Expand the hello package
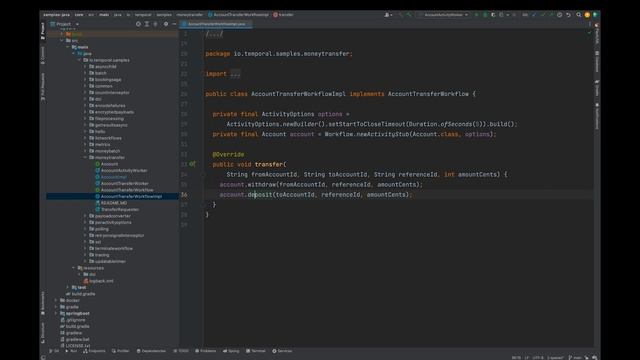The image size is (640, 360). 85,131
